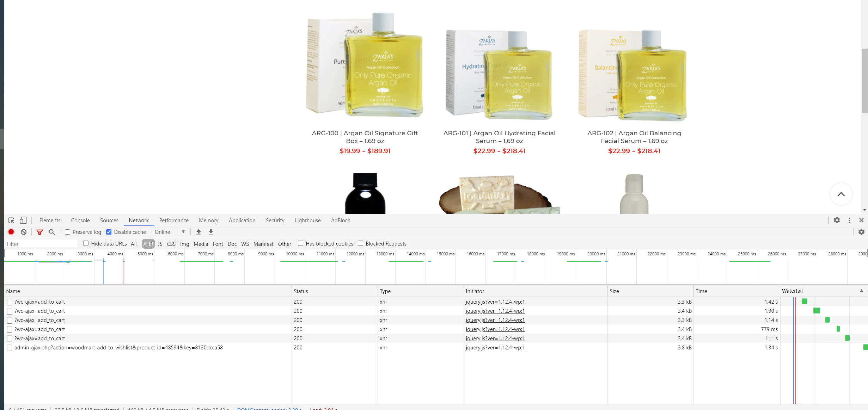Import HAR file with upload arrow
The width and height of the screenshot is (868, 410).
(198, 232)
